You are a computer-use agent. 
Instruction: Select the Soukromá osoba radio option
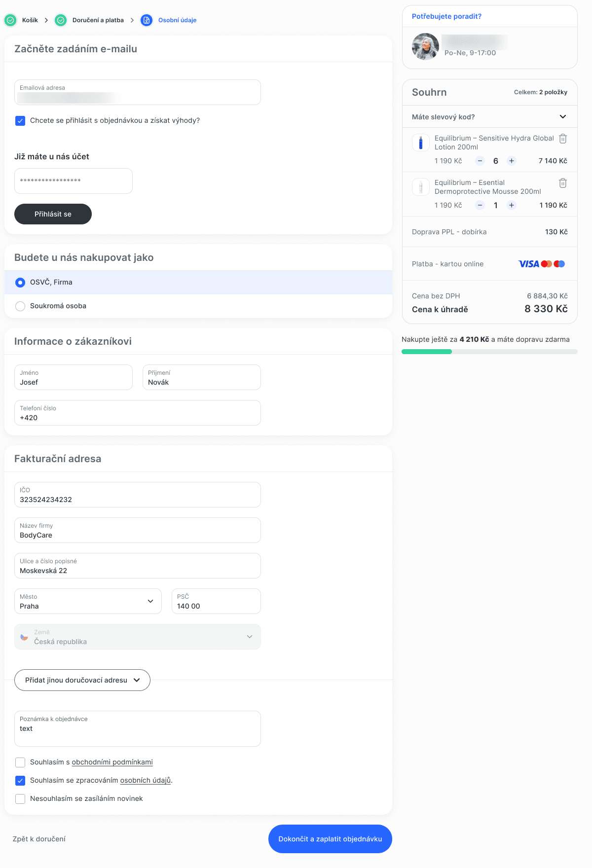click(x=20, y=306)
